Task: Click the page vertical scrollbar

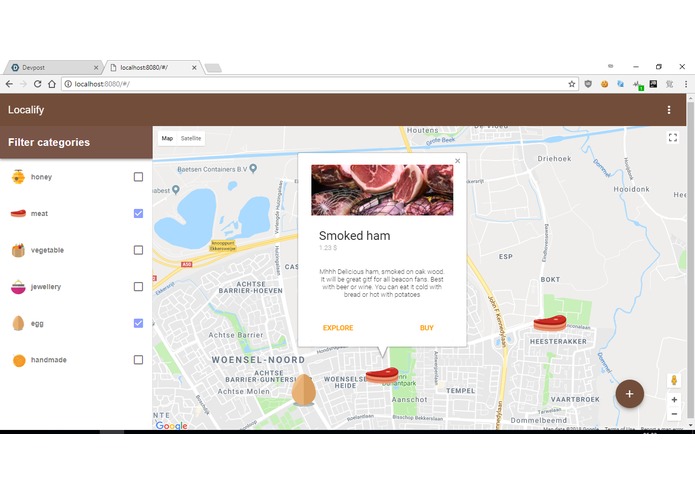Action: [x=690, y=261]
